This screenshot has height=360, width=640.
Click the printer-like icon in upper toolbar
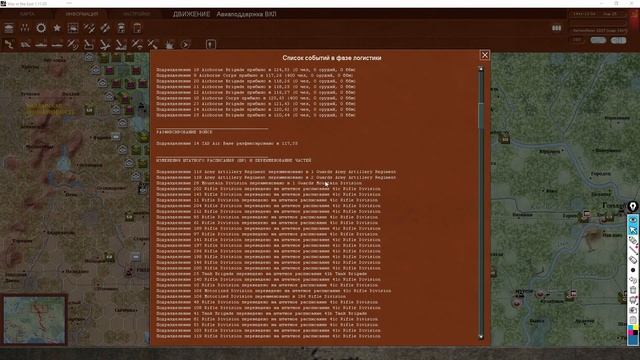tap(121, 28)
